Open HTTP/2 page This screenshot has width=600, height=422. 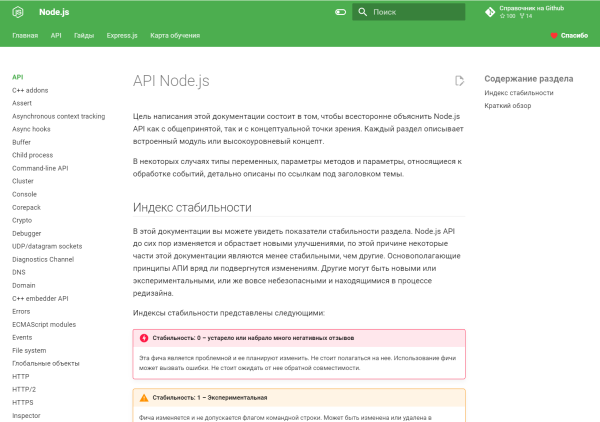(x=24, y=389)
